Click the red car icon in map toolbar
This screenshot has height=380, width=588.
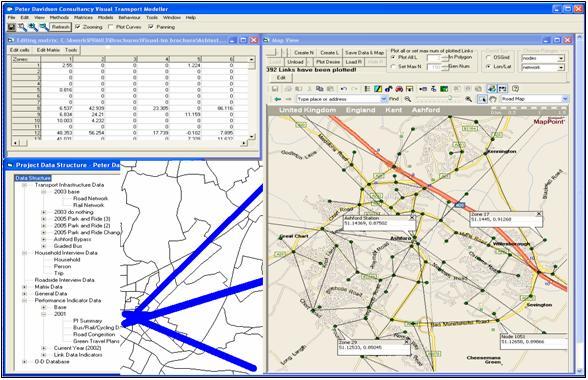tap(399, 89)
